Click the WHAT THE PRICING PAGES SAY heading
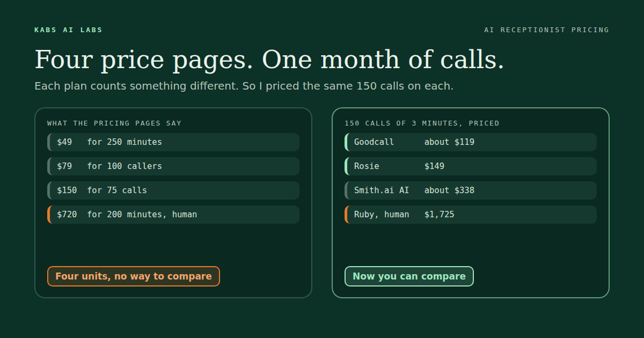644x338 pixels. (114, 123)
